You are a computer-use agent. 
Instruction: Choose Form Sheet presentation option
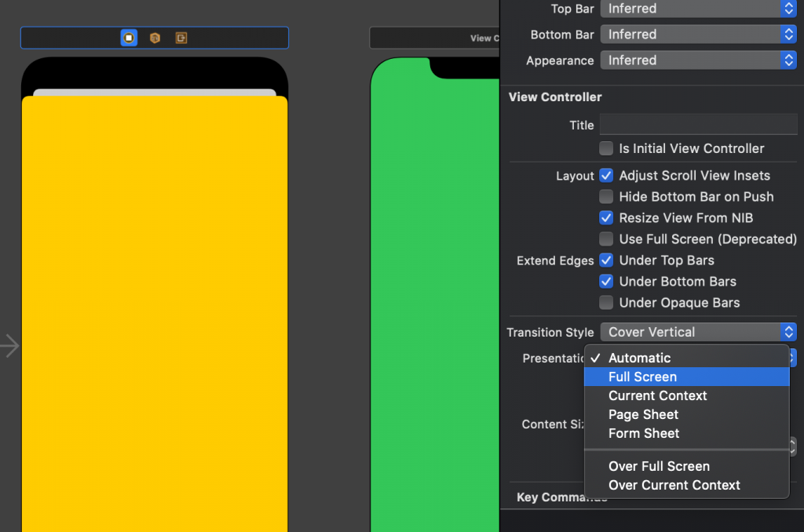(x=686, y=434)
